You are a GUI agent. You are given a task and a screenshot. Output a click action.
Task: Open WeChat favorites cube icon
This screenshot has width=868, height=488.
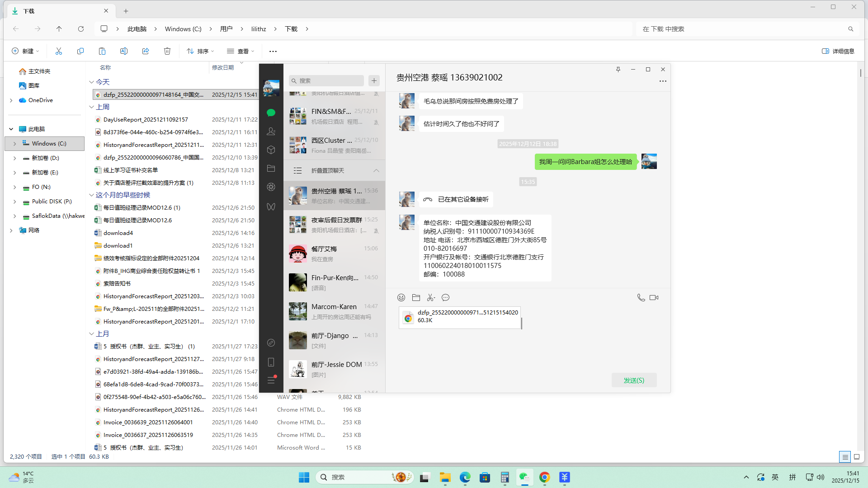(271, 150)
